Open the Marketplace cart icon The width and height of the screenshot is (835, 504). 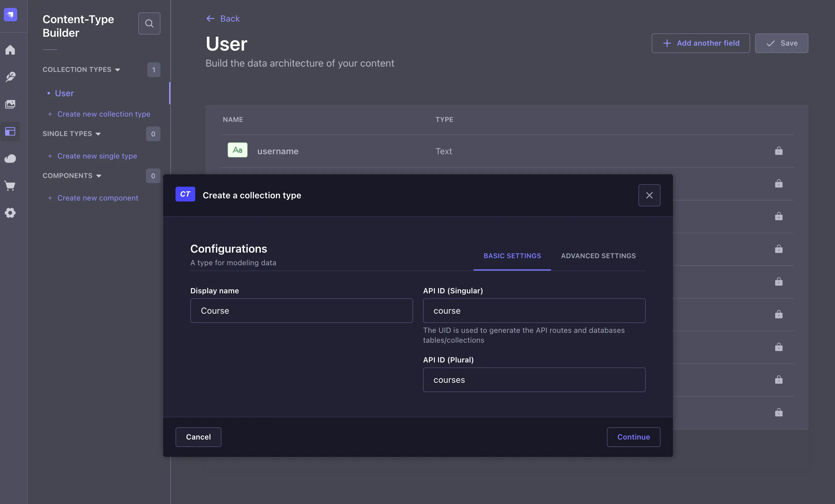pyautogui.click(x=10, y=186)
